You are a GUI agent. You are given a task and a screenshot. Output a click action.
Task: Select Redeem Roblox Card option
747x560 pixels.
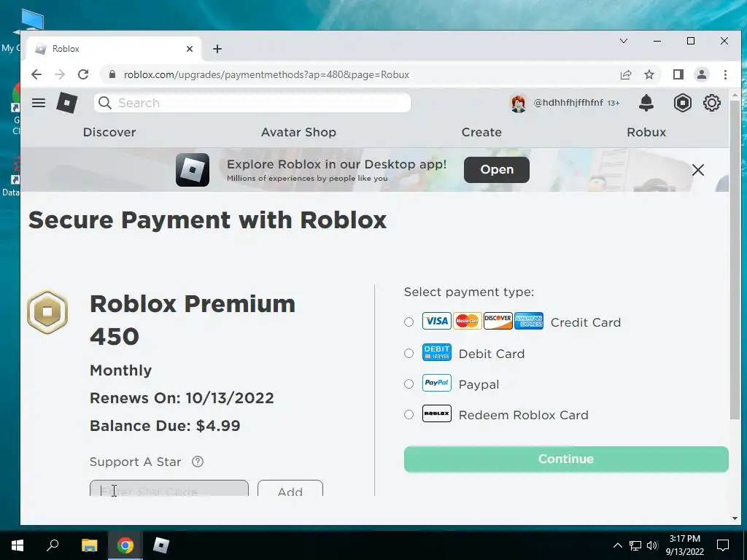point(409,415)
